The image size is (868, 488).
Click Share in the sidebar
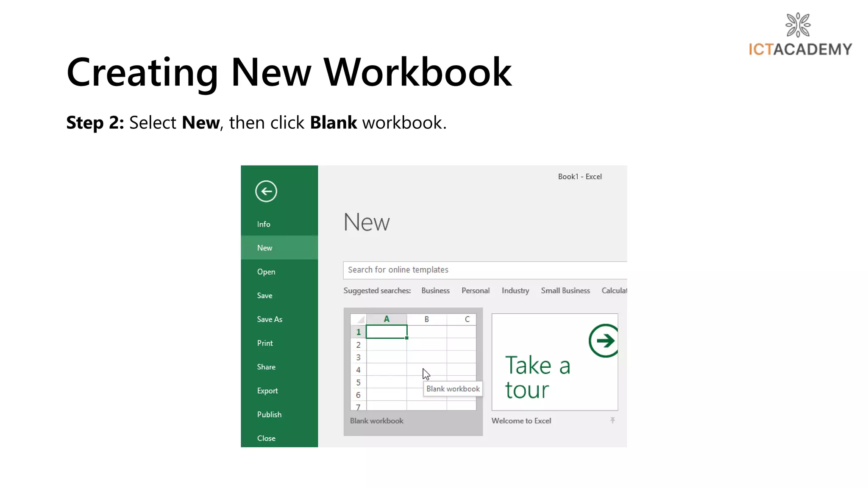point(266,367)
